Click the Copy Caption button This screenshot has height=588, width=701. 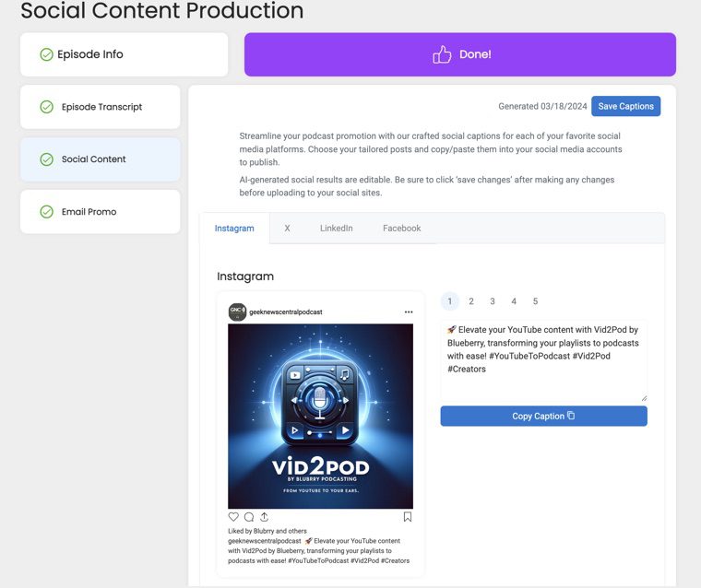[x=543, y=416]
